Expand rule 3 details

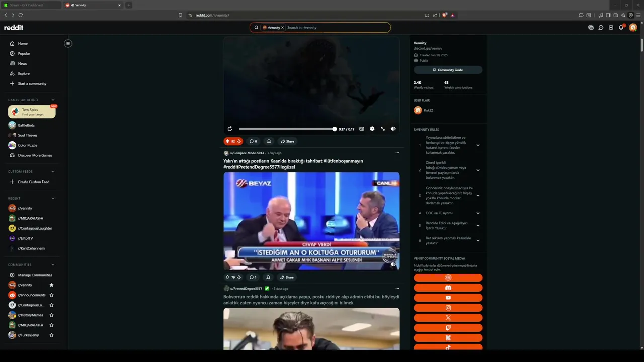point(478,196)
